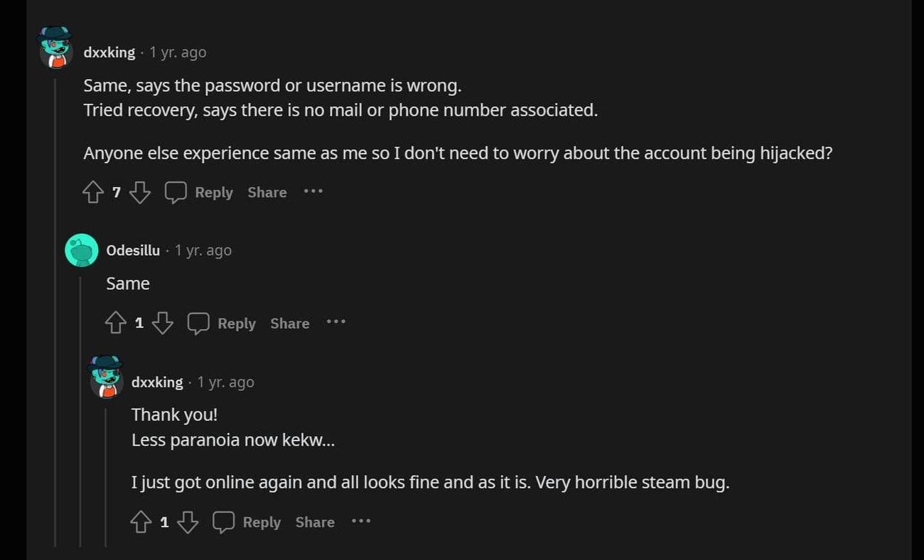The width and height of the screenshot is (924, 560).
Task: Downvote Odesillu's "Same" comment
Action: [163, 323]
